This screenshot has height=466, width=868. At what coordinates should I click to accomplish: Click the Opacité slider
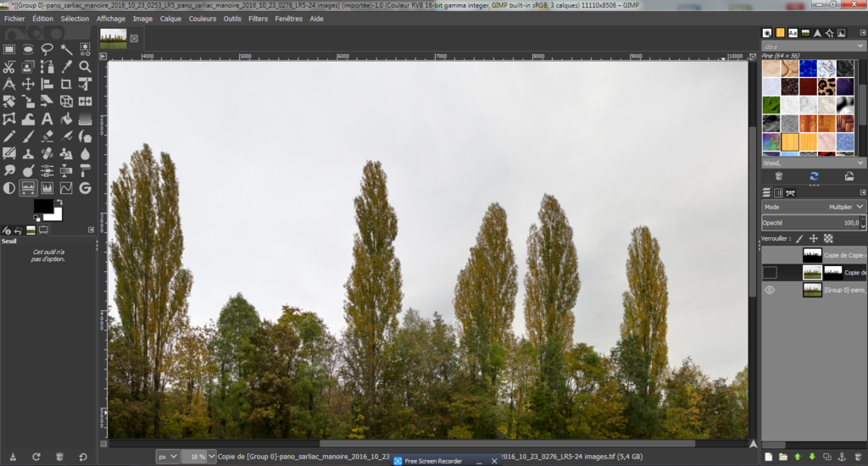810,223
